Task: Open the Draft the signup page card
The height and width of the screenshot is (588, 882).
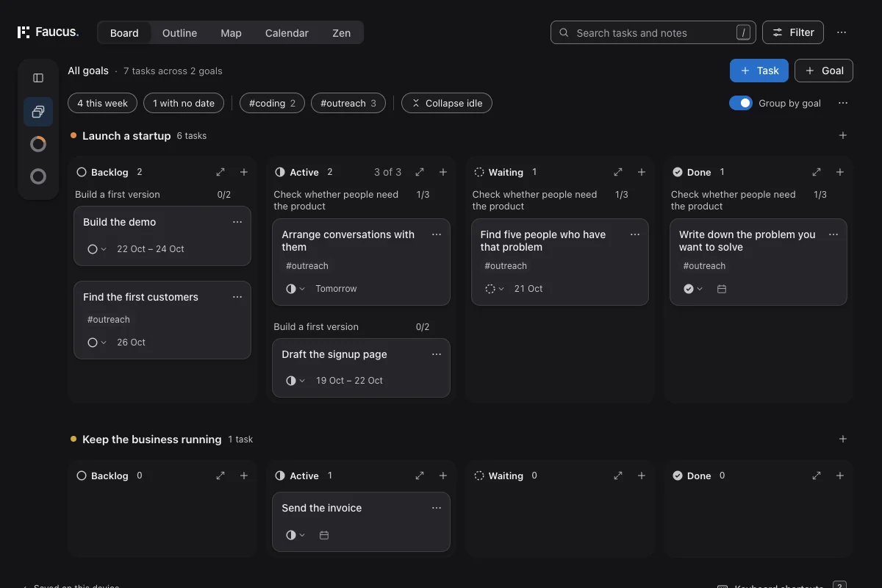Action: [x=361, y=367]
